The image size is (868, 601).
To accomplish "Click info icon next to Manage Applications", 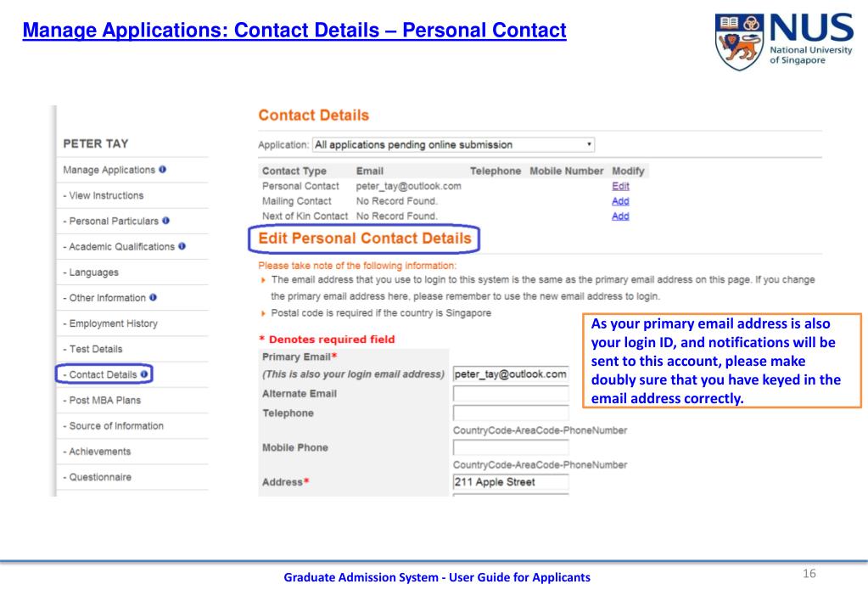I will coord(162,170).
